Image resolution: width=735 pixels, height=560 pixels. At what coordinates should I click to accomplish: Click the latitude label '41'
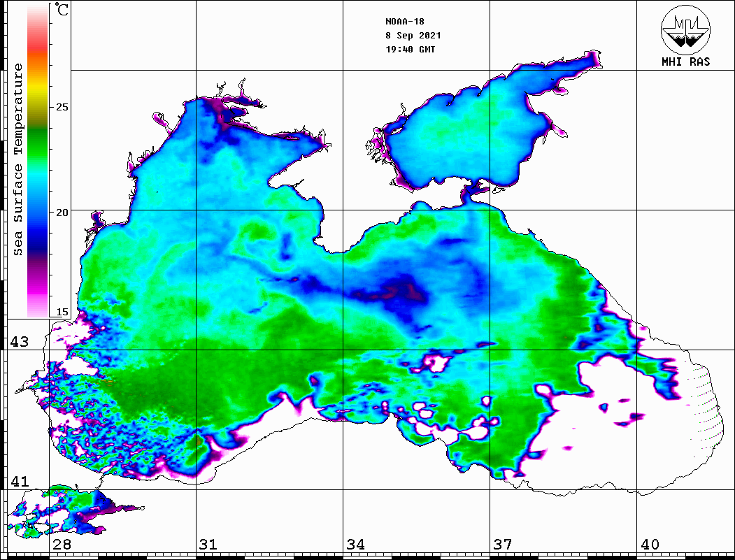pos(20,482)
